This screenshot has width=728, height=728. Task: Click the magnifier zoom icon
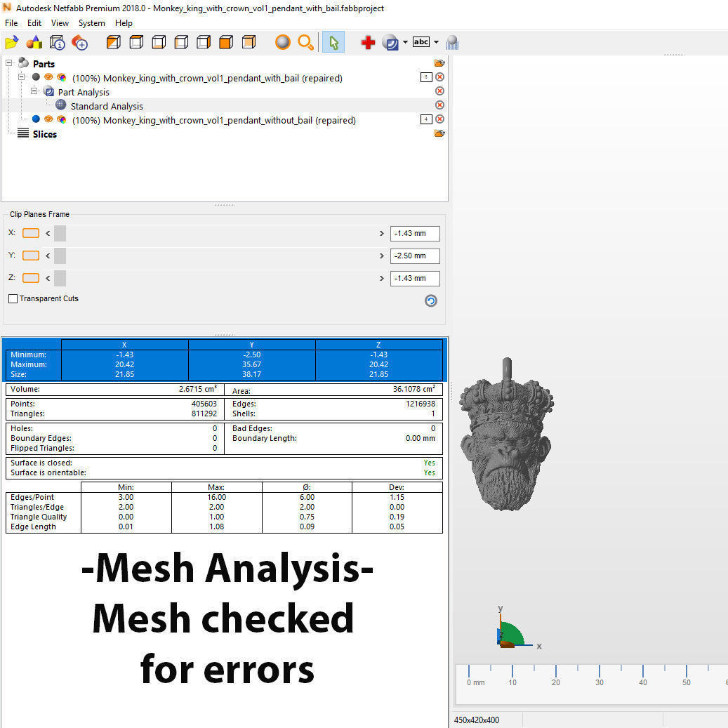tap(305, 42)
